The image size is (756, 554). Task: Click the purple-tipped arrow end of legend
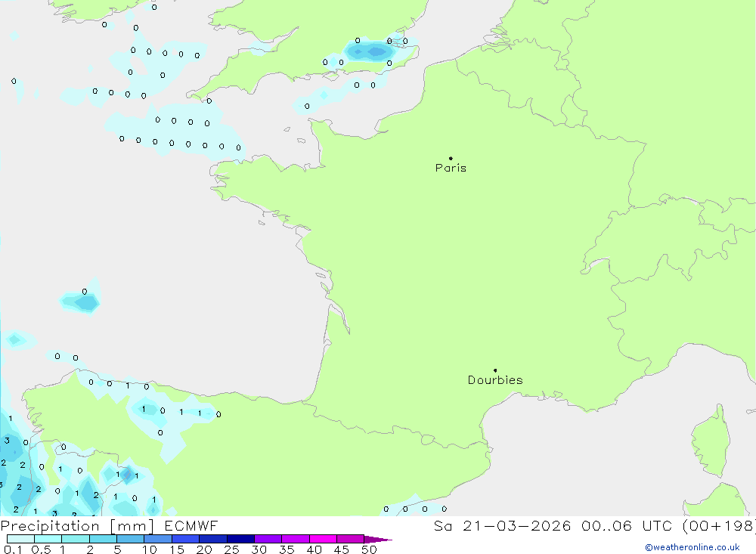pyautogui.click(x=378, y=539)
